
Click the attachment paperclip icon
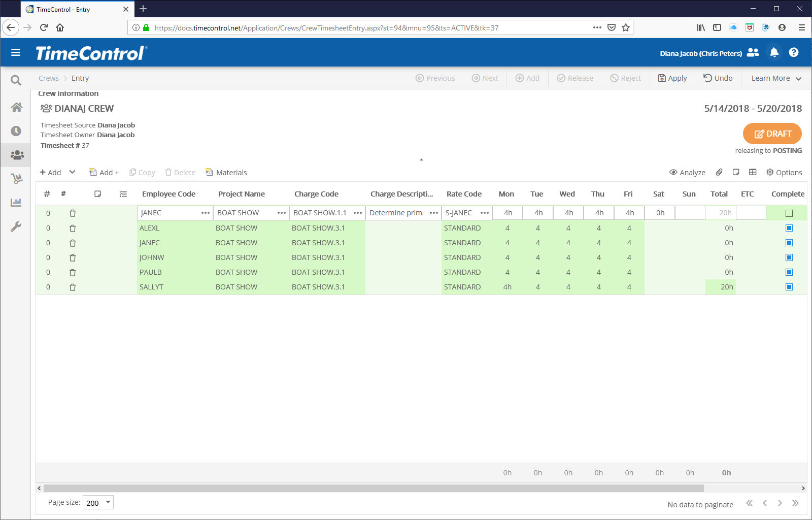click(719, 172)
